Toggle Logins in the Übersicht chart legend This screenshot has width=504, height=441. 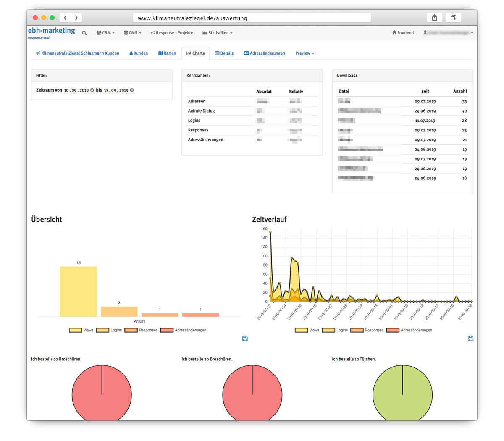[109, 330]
